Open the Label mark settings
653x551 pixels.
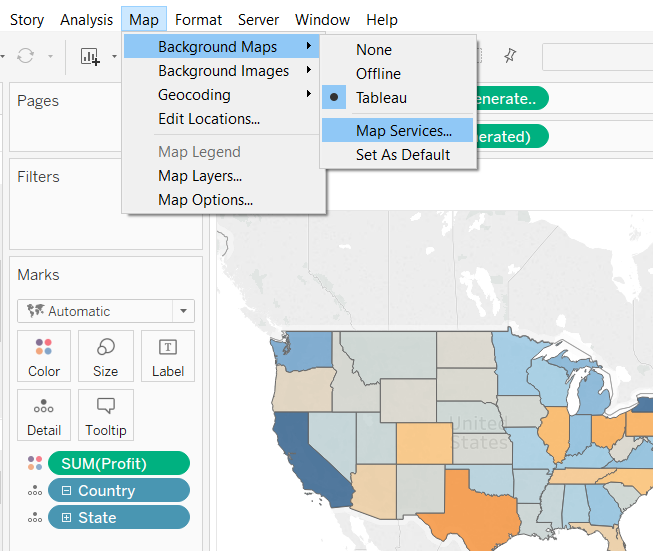[168, 357]
